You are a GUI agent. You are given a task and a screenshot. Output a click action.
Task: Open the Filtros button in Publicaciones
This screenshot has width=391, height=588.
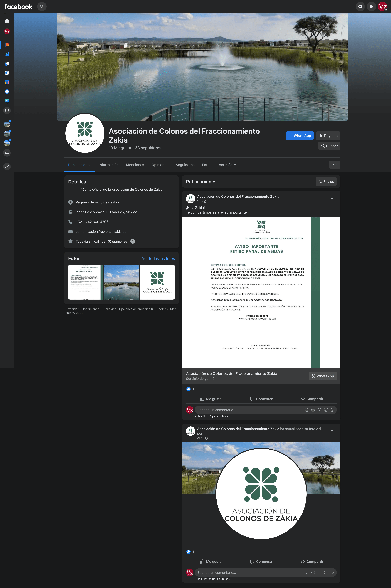click(326, 181)
